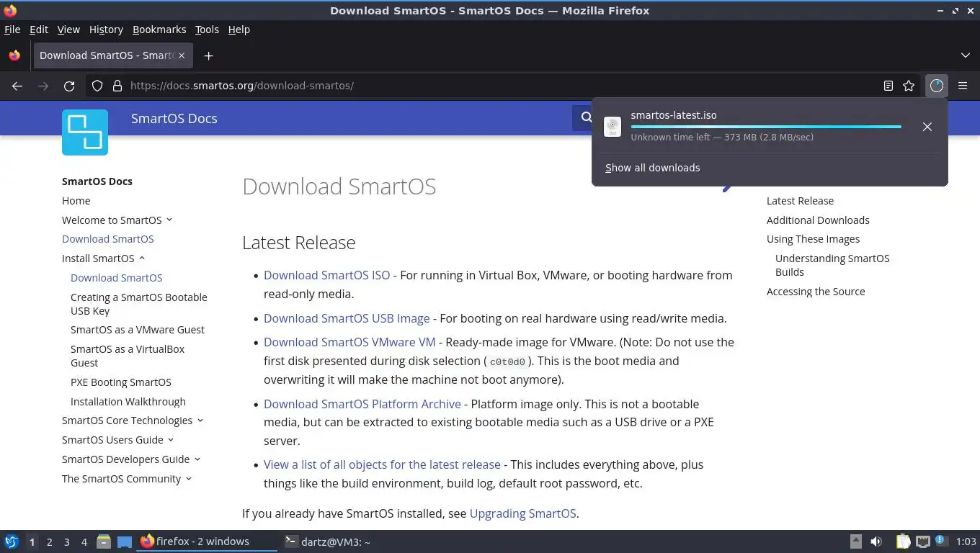The height and width of the screenshot is (553, 980).
Task: Expand SmartOS Core Technologies section
Action: click(x=200, y=421)
